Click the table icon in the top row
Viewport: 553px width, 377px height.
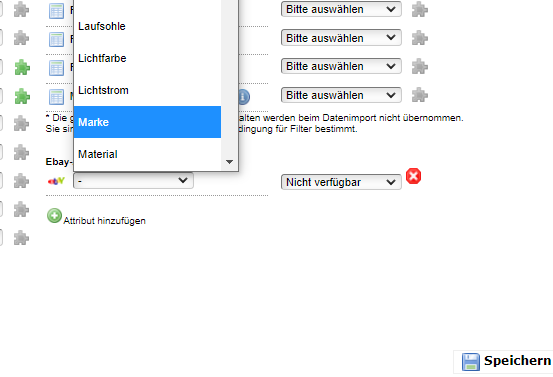tap(56, 11)
